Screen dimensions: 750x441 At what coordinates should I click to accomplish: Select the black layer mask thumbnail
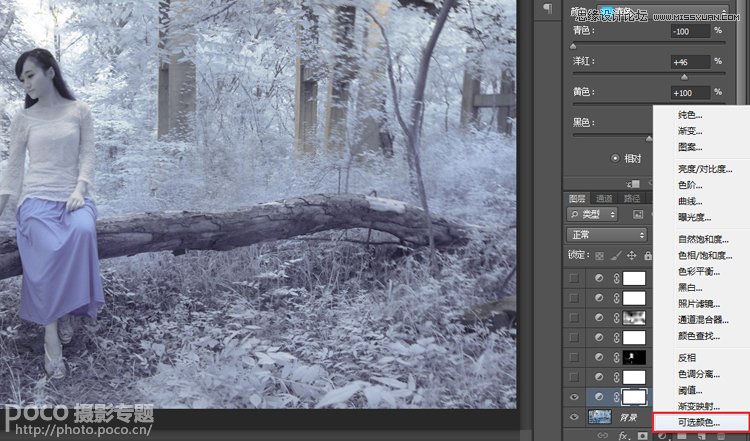[x=635, y=357]
